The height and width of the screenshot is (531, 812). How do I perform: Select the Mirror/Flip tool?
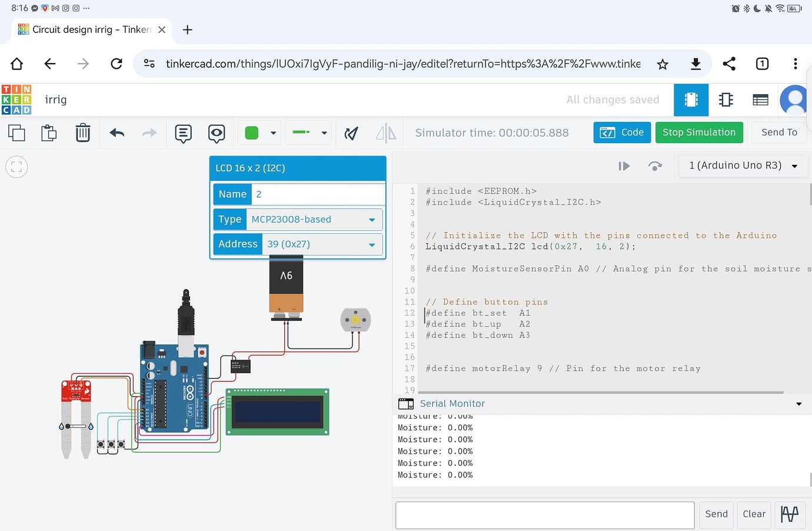(386, 132)
